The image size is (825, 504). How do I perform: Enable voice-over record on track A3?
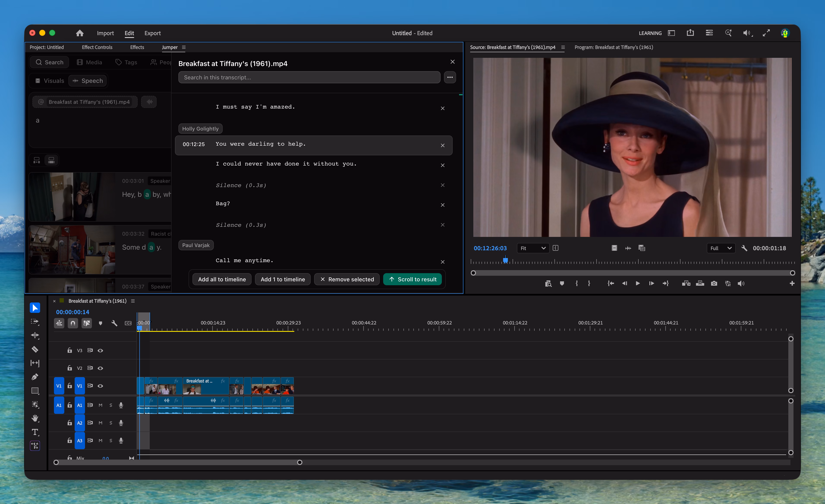click(x=121, y=441)
